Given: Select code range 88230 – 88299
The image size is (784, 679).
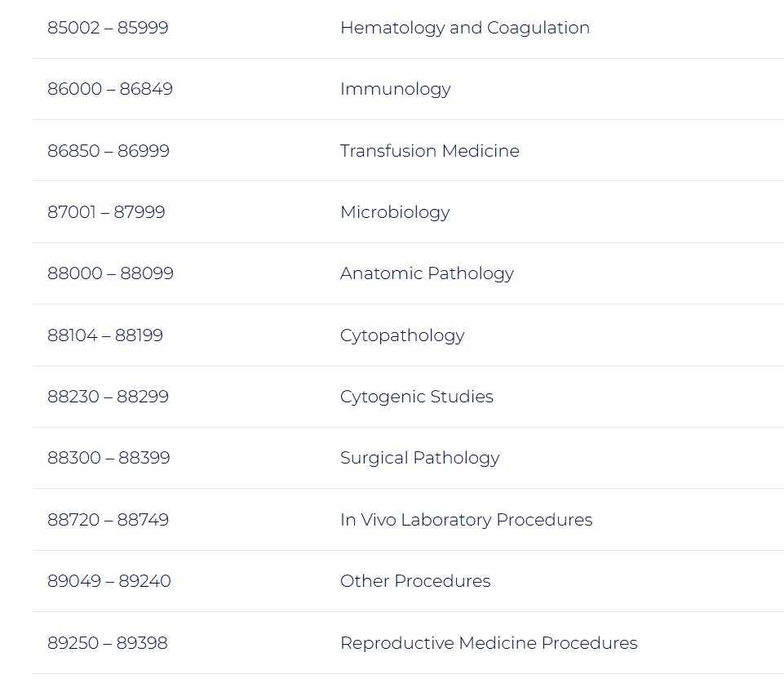Looking at the screenshot, I should [x=108, y=397].
